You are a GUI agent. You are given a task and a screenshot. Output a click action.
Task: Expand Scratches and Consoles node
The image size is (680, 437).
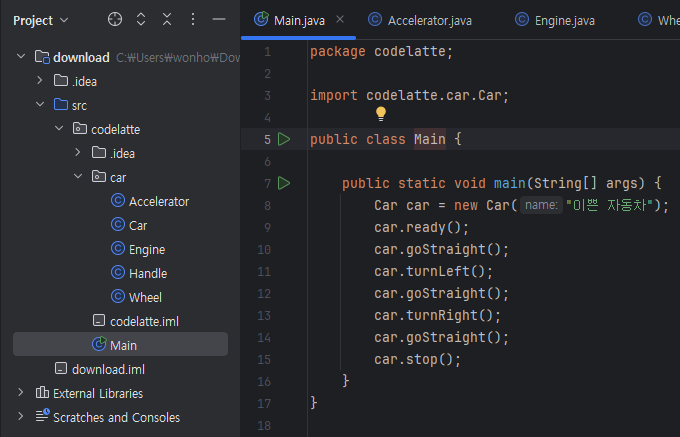click(21, 417)
